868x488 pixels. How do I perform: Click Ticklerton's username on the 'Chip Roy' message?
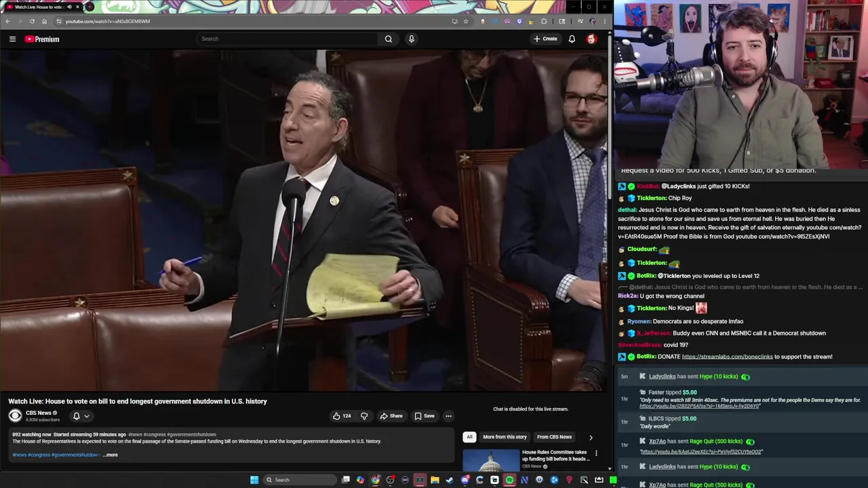(651, 198)
